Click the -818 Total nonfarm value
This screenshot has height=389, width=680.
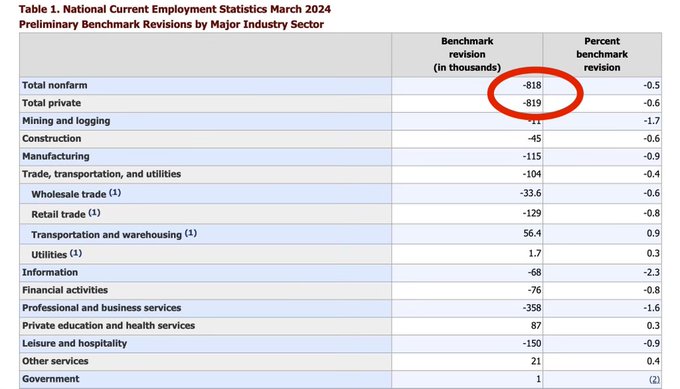[x=532, y=85]
